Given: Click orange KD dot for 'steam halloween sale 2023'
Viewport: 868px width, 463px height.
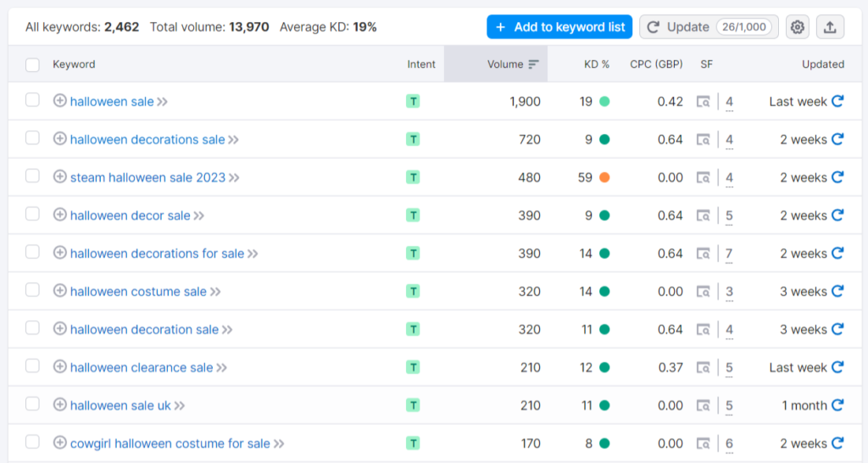Looking at the screenshot, I should (604, 177).
